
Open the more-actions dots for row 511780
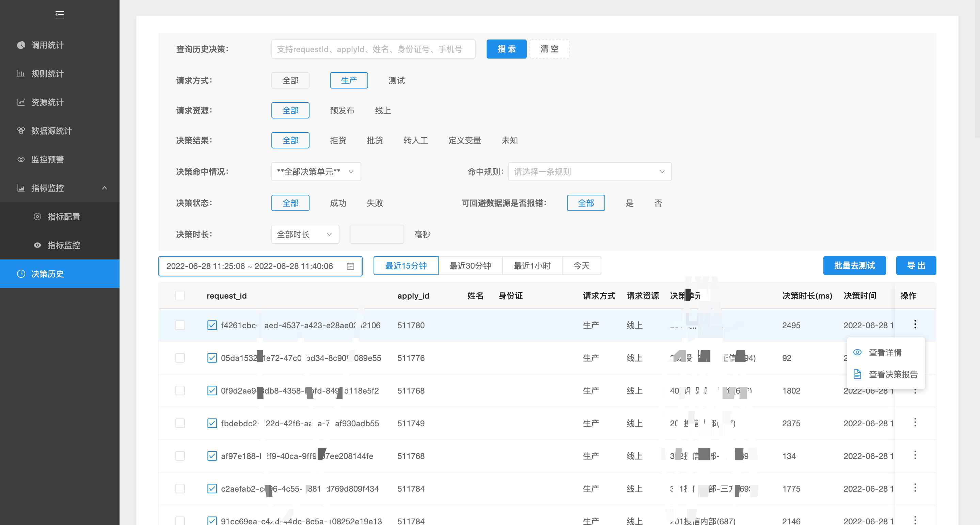[915, 324]
